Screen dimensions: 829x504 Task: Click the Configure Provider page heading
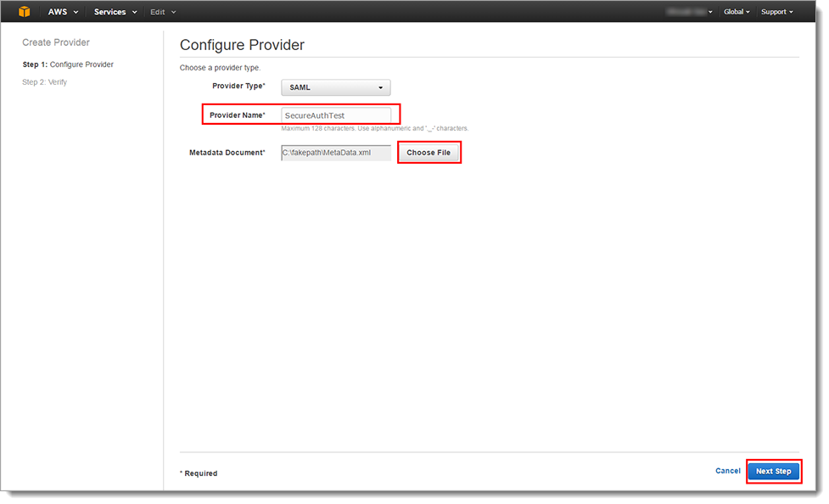[x=242, y=45]
